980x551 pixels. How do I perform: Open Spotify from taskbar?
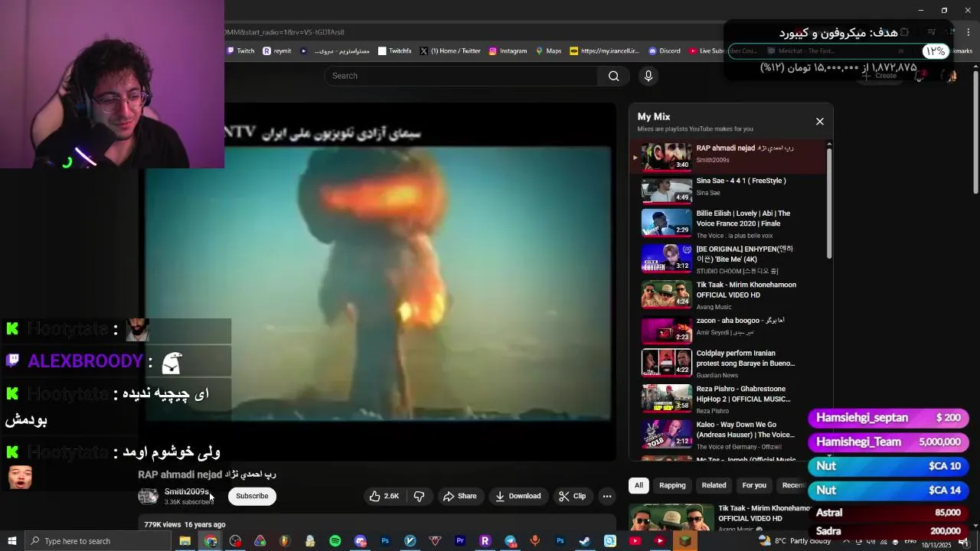point(335,541)
